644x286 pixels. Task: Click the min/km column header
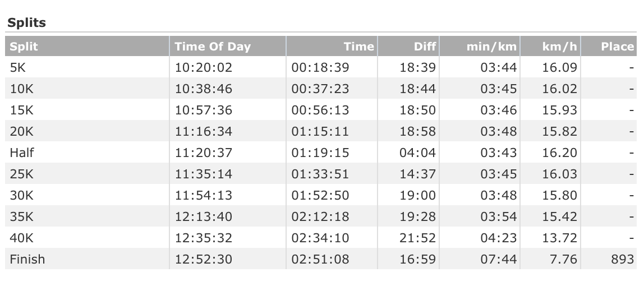click(x=491, y=47)
